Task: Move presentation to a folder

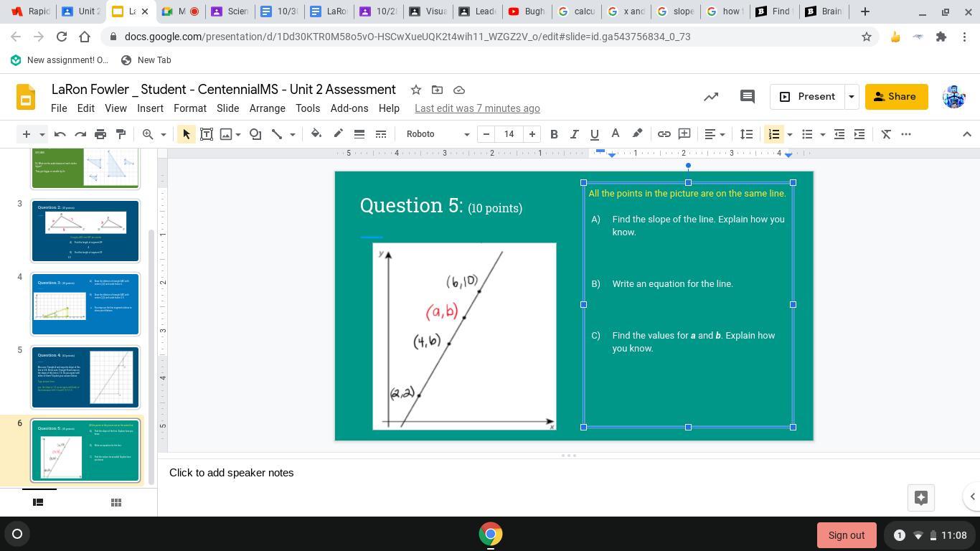Action: [437, 90]
